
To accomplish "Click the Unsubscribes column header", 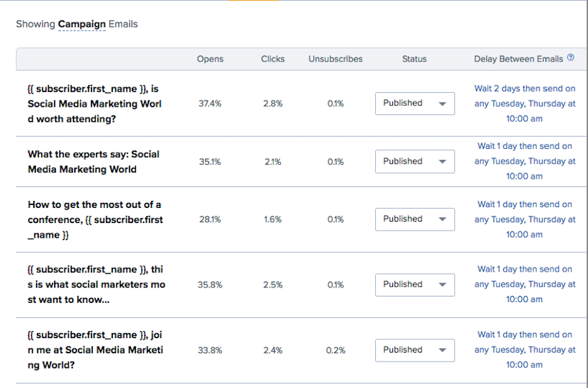I will pyautogui.click(x=336, y=59).
